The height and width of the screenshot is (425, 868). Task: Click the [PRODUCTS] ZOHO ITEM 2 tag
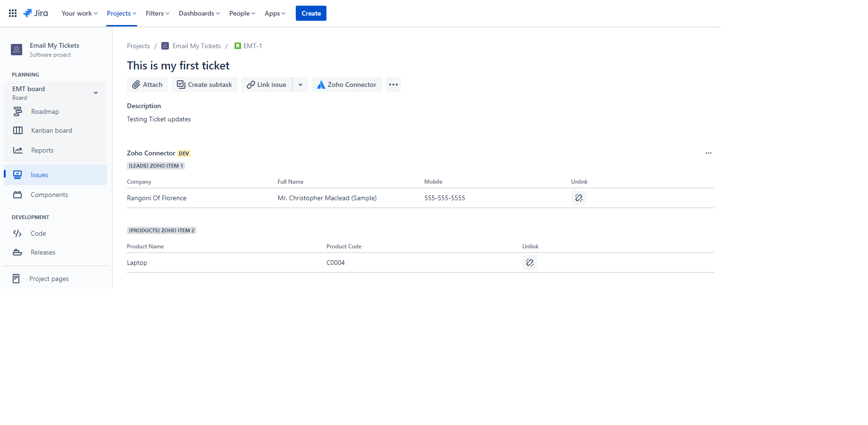(161, 230)
